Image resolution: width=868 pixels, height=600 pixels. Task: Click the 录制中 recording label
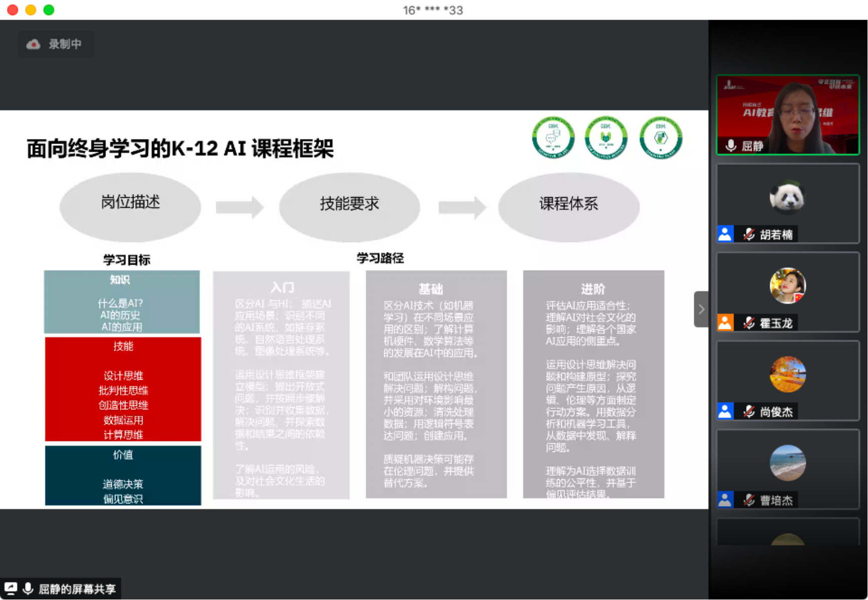coord(65,44)
